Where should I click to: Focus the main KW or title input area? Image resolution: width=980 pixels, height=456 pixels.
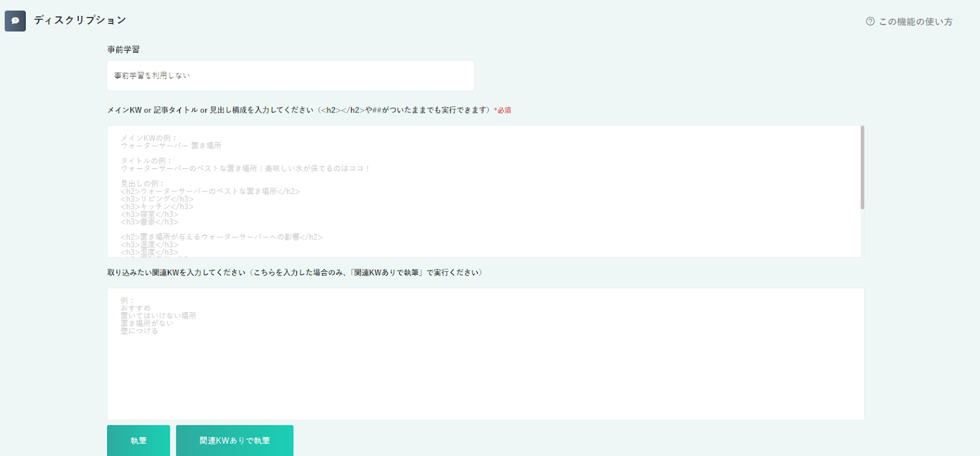(x=483, y=192)
